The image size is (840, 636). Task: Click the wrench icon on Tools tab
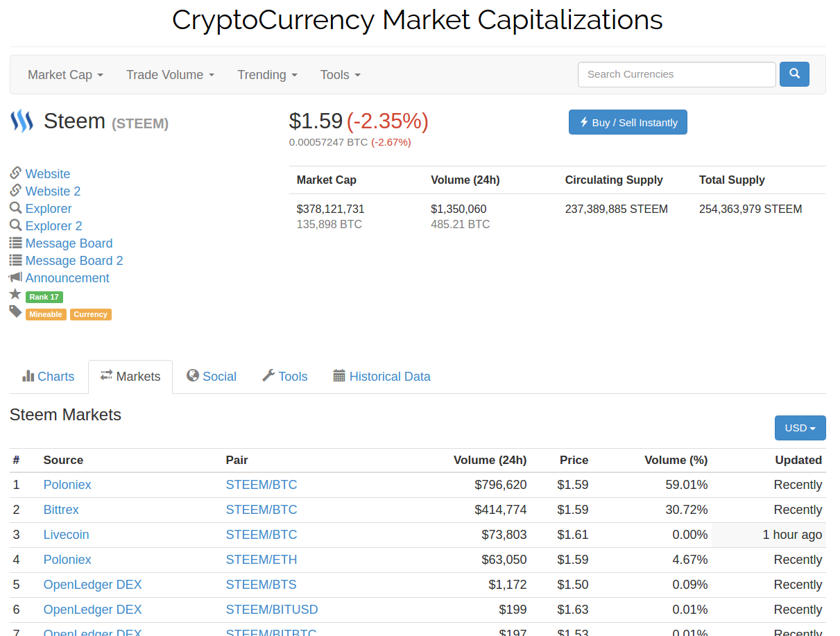[268, 375]
